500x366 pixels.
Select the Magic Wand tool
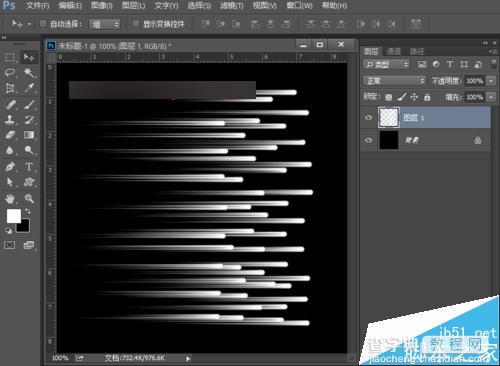[x=29, y=72]
